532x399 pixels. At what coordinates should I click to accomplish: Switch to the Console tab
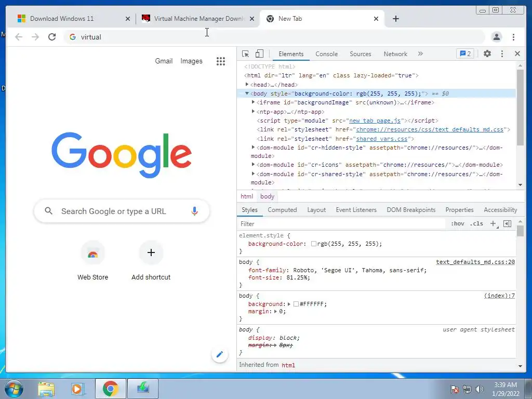pyautogui.click(x=326, y=54)
